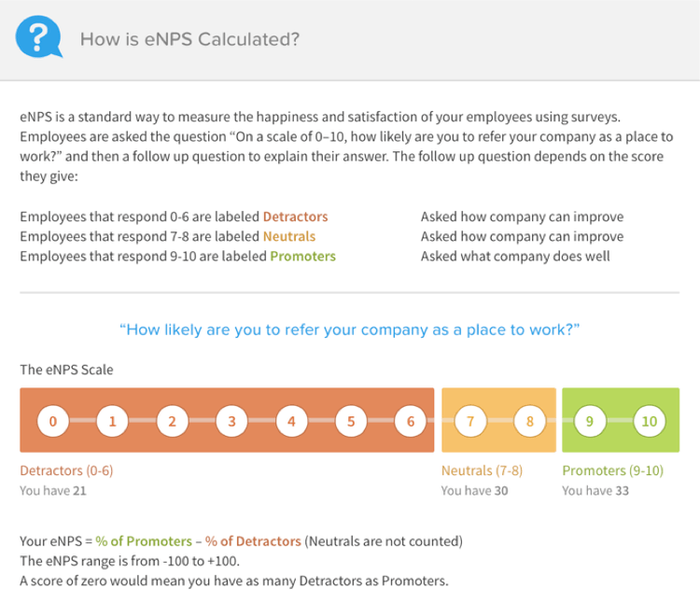This screenshot has height=616, width=700.
Task: Select score circle 1 on the eNPS scale
Action: click(113, 421)
